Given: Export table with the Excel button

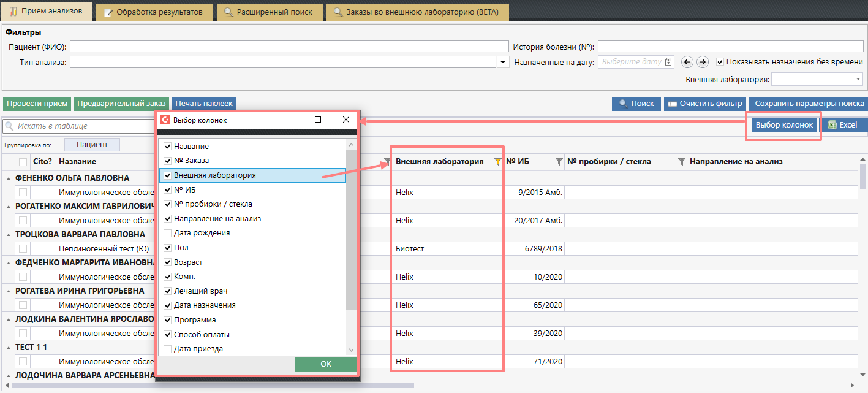Looking at the screenshot, I should [843, 125].
